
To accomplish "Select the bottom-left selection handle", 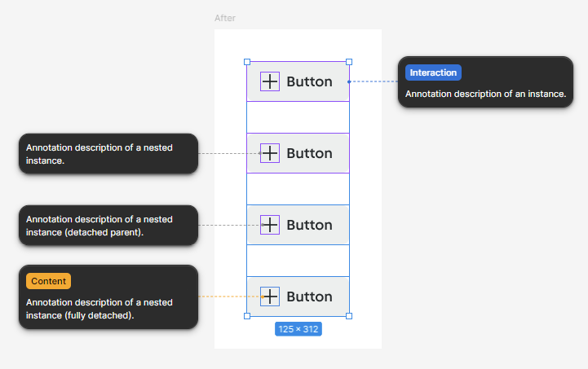I will [247, 316].
